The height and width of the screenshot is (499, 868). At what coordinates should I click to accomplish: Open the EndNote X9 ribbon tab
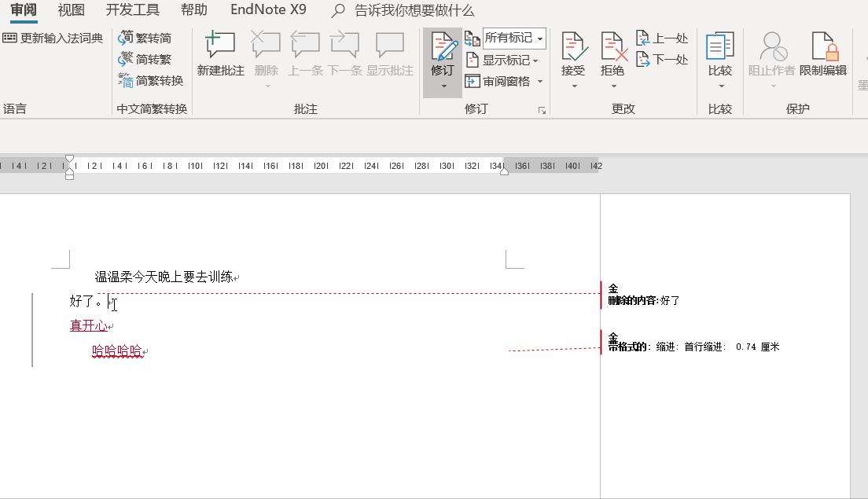pyautogui.click(x=268, y=10)
